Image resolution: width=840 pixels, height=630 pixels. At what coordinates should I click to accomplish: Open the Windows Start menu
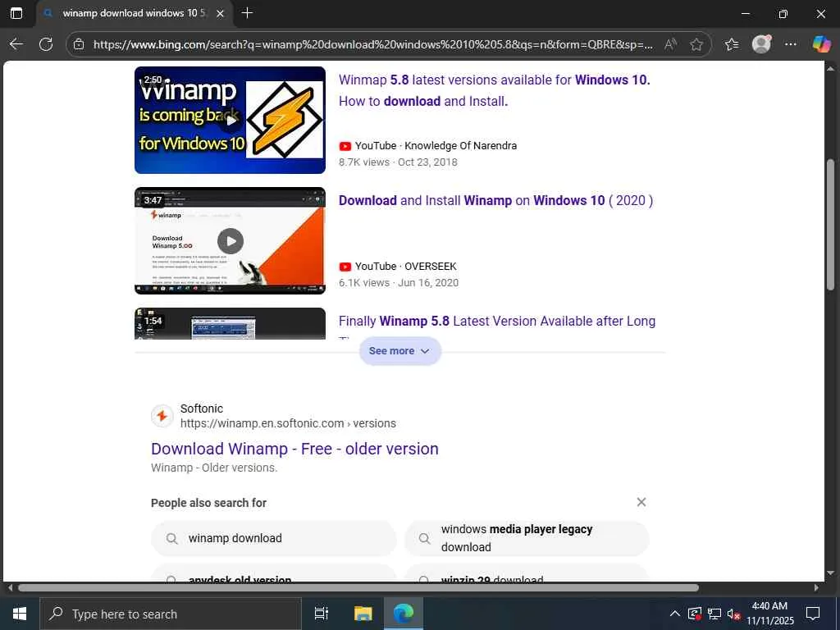pyautogui.click(x=20, y=614)
